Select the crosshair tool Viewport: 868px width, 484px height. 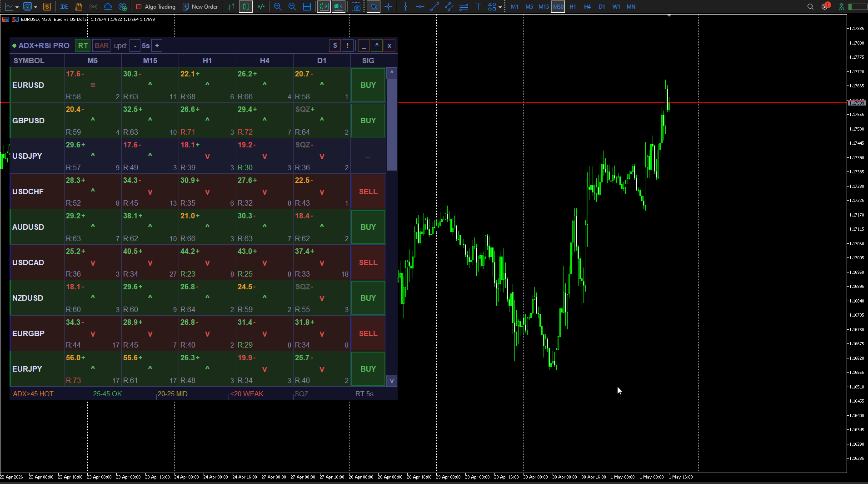388,7
